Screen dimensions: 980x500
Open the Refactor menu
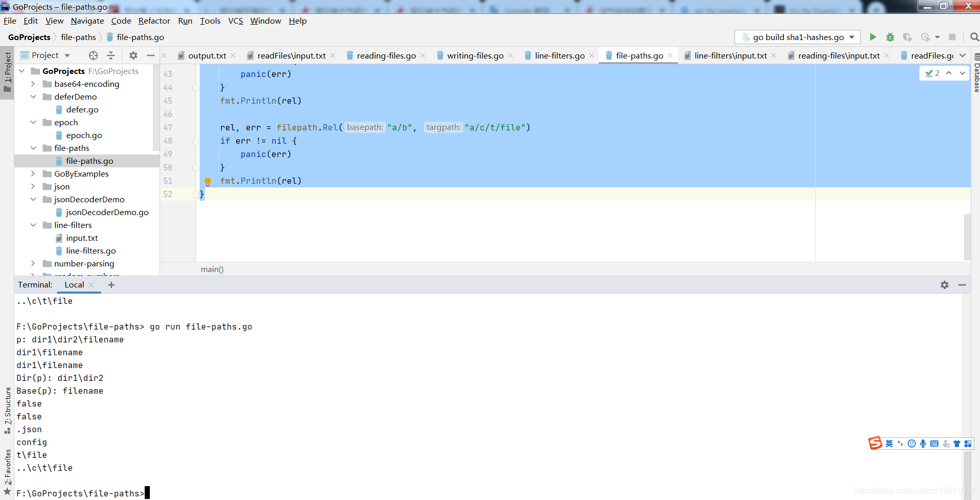pyautogui.click(x=154, y=21)
